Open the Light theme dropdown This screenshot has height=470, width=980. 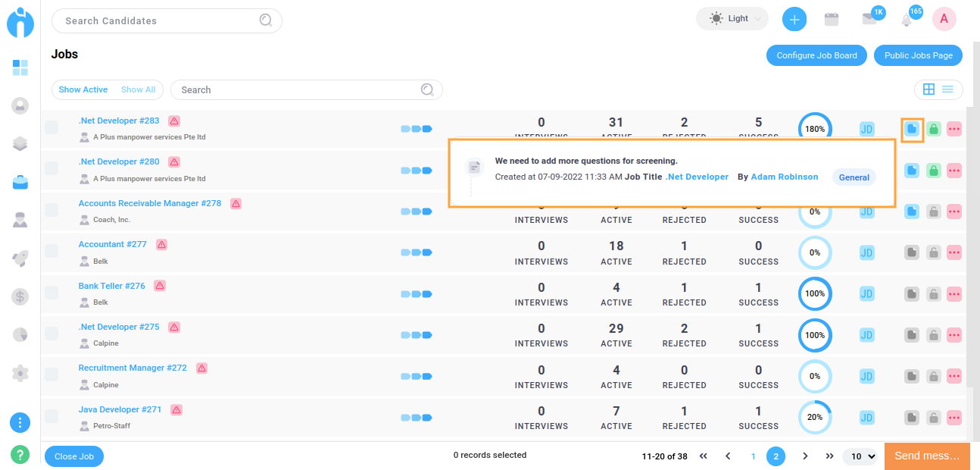click(732, 19)
